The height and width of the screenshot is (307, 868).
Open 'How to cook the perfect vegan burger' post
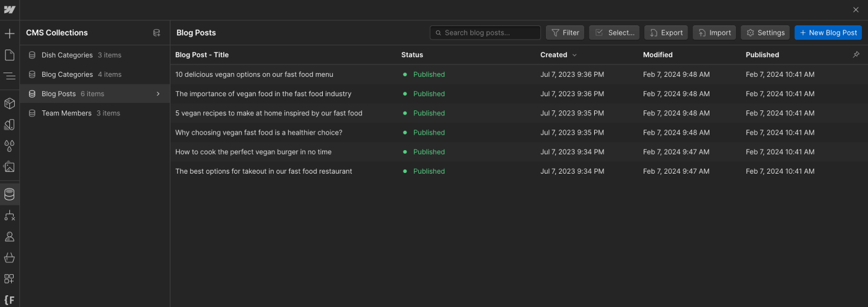(x=253, y=151)
